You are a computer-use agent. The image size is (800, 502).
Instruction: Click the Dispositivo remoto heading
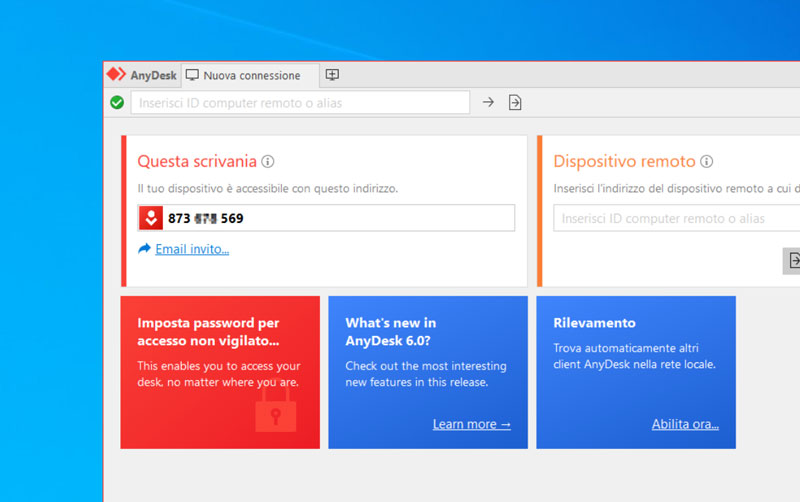pos(624,162)
